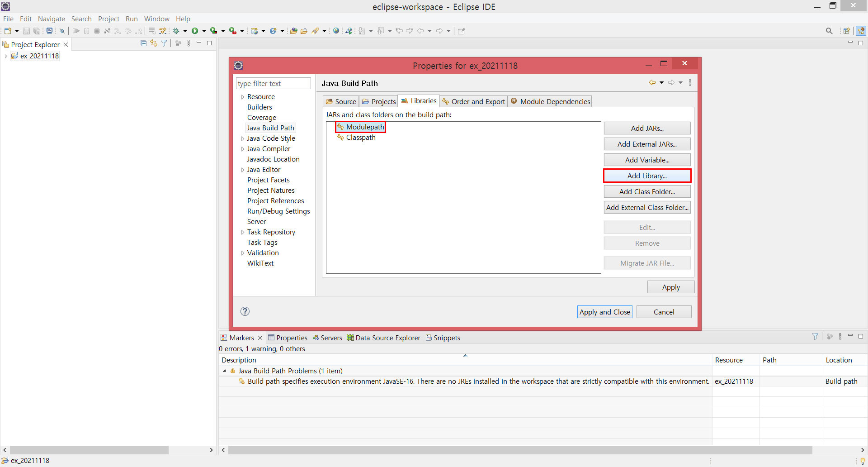Collapse the Java Build Path Problems group
868x467 pixels.
click(224, 371)
